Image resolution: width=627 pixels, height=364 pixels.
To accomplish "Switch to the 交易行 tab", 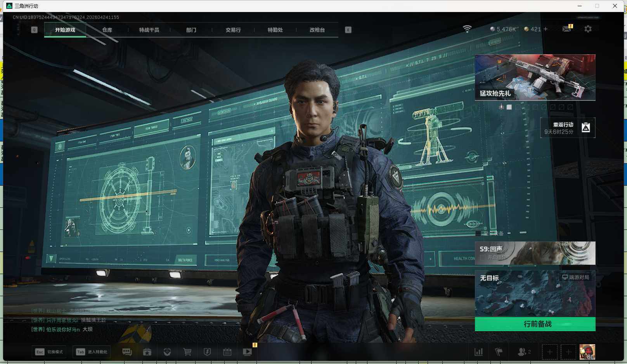I will click(x=233, y=30).
